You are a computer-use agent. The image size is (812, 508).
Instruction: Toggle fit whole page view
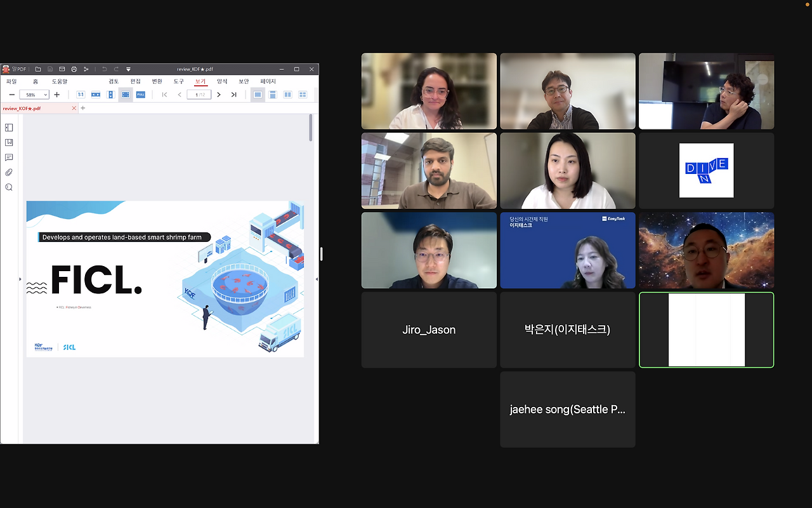[x=126, y=95]
